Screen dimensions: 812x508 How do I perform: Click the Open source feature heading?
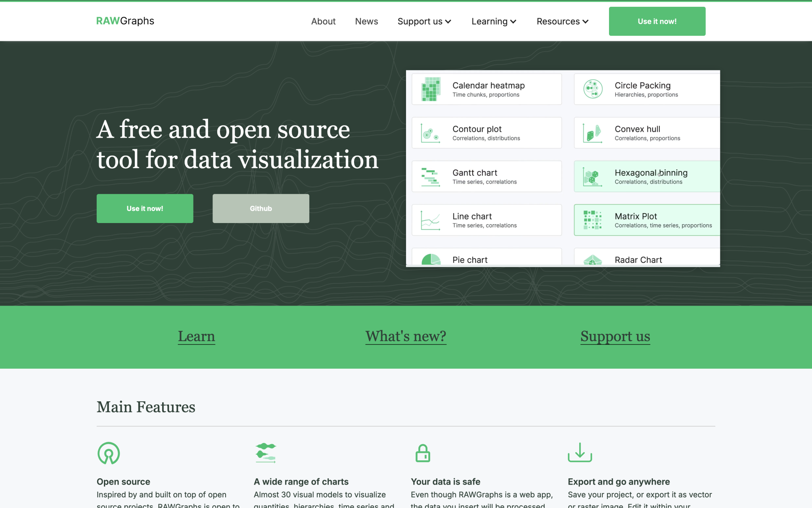tap(123, 481)
